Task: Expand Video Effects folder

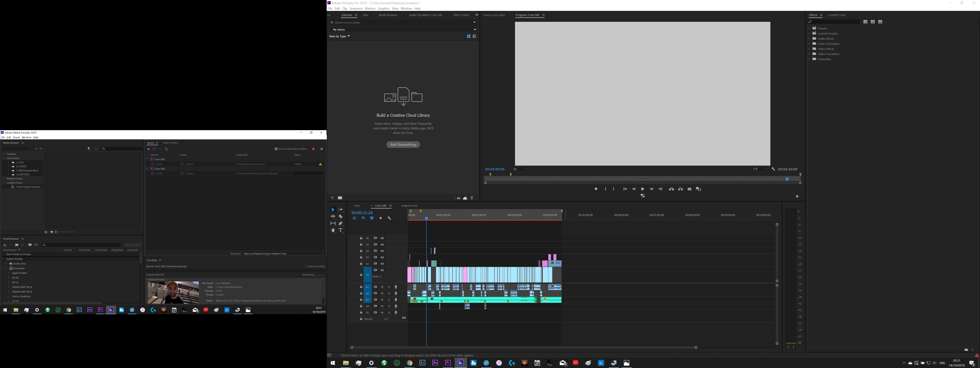Action: 809,49
